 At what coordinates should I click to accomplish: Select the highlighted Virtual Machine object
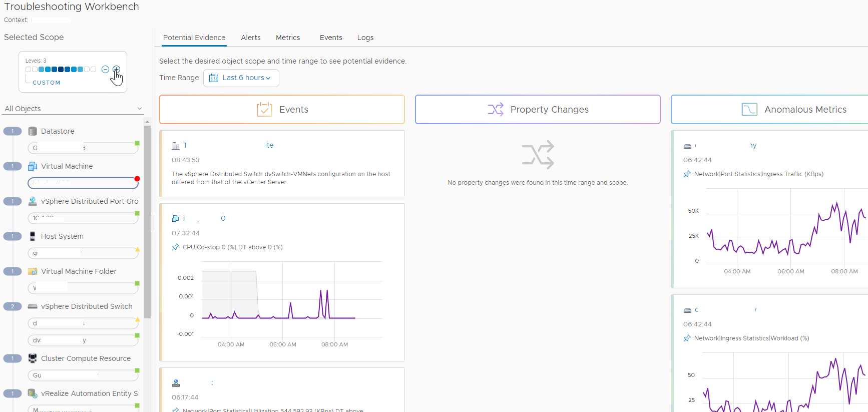click(83, 183)
